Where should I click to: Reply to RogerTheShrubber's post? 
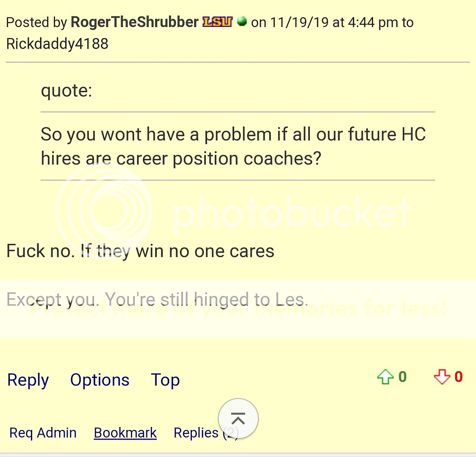click(28, 380)
